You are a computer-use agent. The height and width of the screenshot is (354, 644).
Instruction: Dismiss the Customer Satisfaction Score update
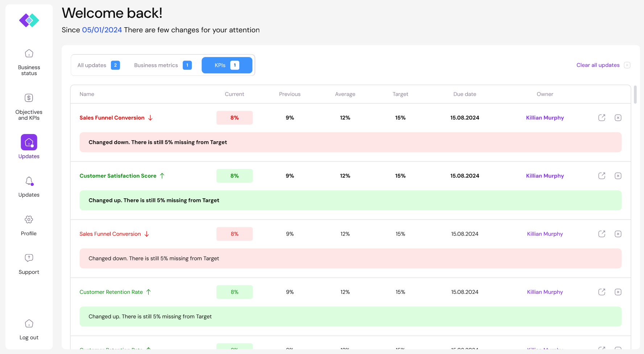618,176
